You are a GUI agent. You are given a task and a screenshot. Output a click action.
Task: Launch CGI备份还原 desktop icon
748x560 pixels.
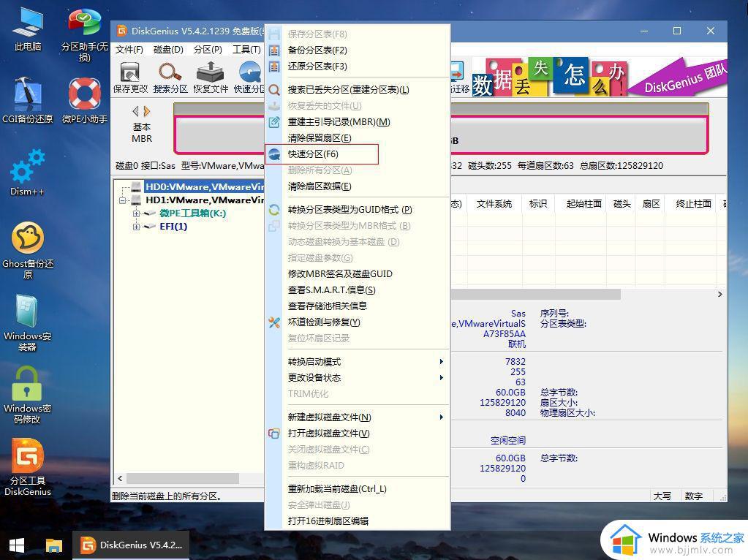28,100
